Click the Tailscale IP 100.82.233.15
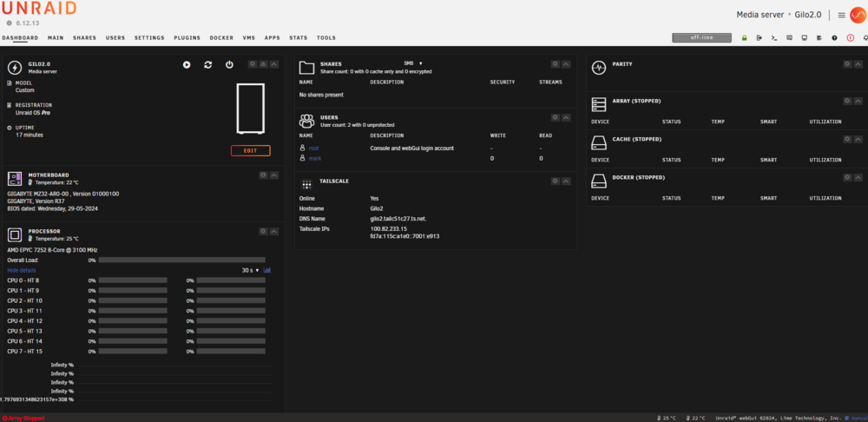The height and width of the screenshot is (422, 868). [389, 228]
